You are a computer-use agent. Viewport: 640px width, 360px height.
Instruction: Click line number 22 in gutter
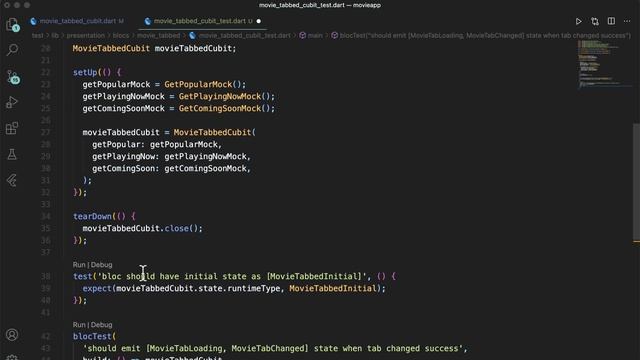(x=46, y=72)
